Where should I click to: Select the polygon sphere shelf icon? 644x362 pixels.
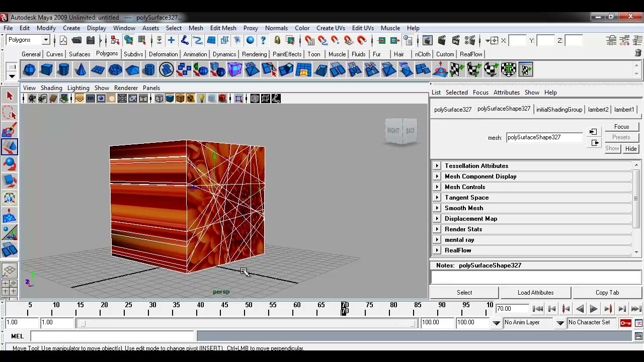[x=29, y=69]
